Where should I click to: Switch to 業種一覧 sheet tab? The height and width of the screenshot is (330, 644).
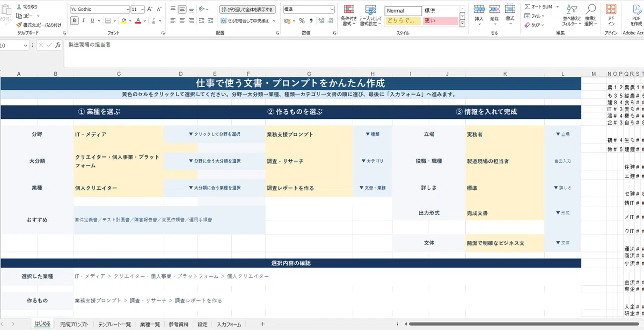pyautogui.click(x=150, y=324)
